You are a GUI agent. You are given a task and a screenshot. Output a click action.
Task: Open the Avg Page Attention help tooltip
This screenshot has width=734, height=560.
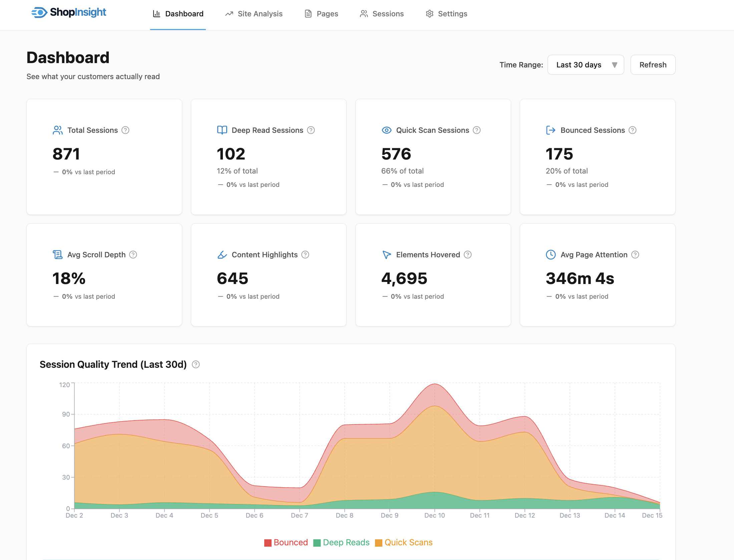click(636, 254)
